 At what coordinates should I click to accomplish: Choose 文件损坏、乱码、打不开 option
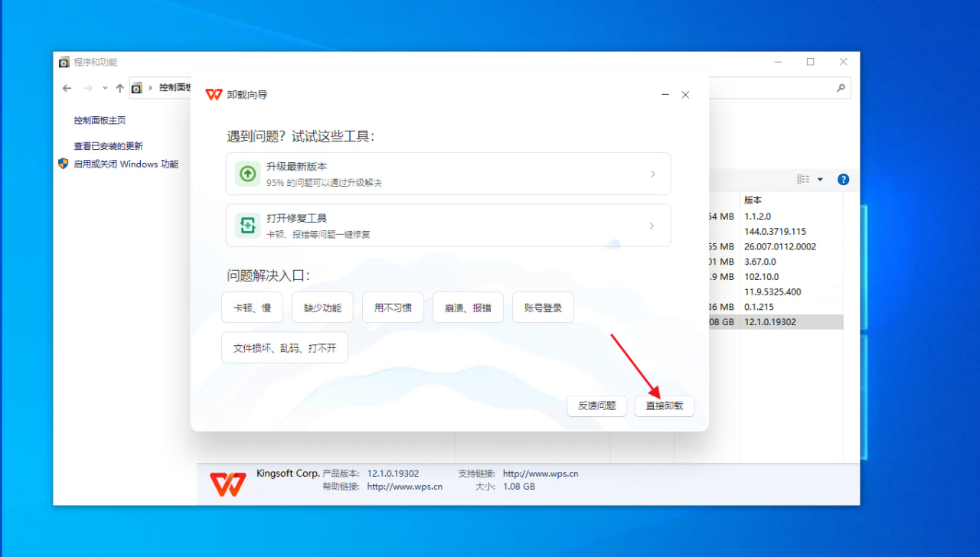coord(285,348)
